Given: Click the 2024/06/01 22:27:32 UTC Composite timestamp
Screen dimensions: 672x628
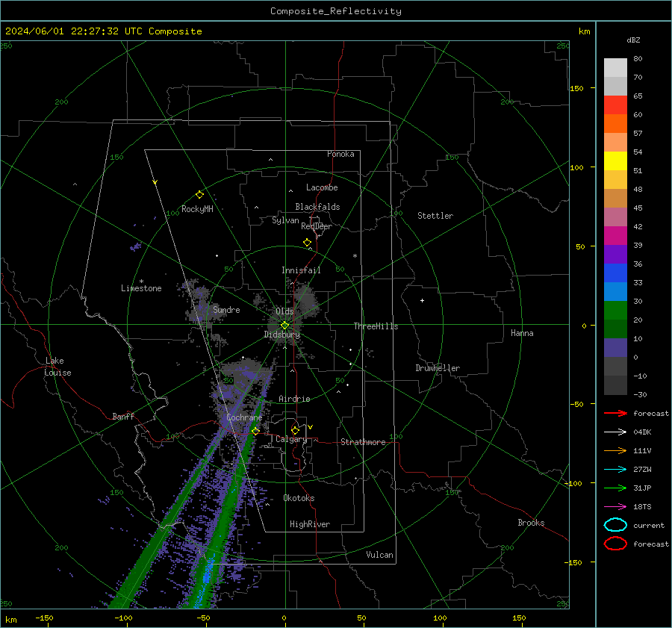Looking at the screenshot, I should pos(103,31).
